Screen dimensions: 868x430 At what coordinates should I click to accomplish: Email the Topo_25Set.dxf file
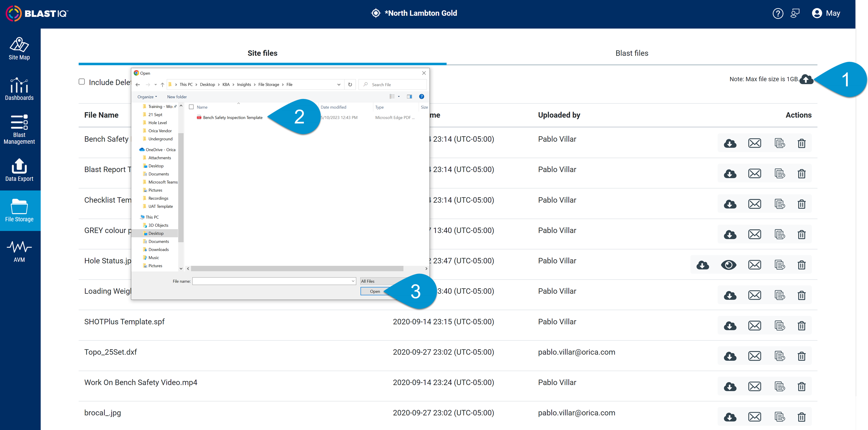[x=754, y=356]
